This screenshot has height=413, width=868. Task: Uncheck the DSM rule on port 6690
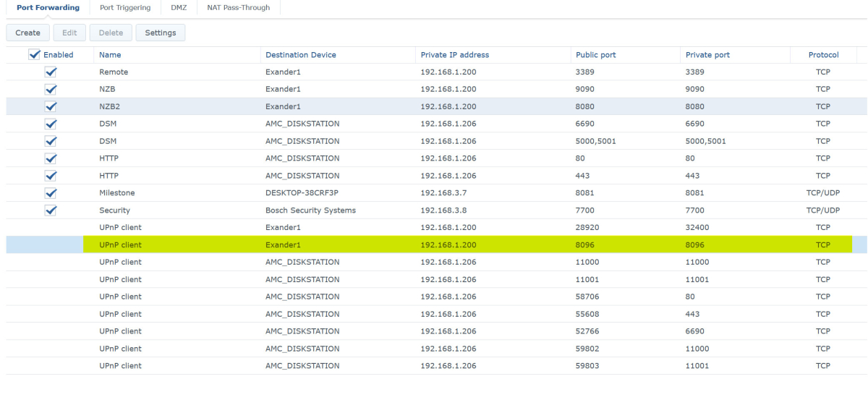(51, 124)
